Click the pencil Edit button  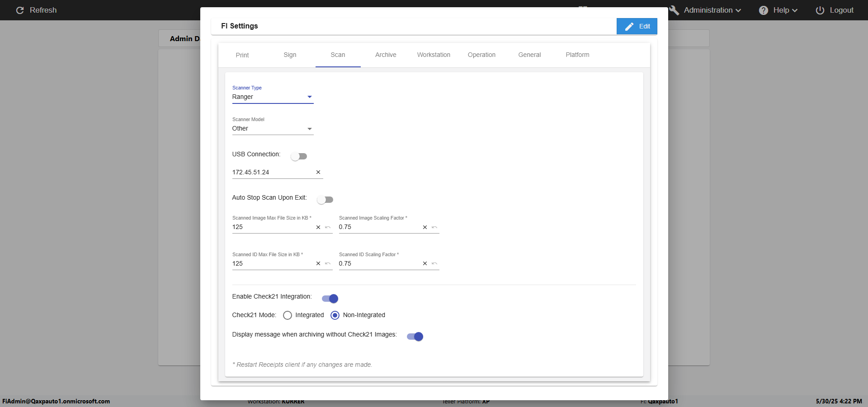[x=637, y=26]
